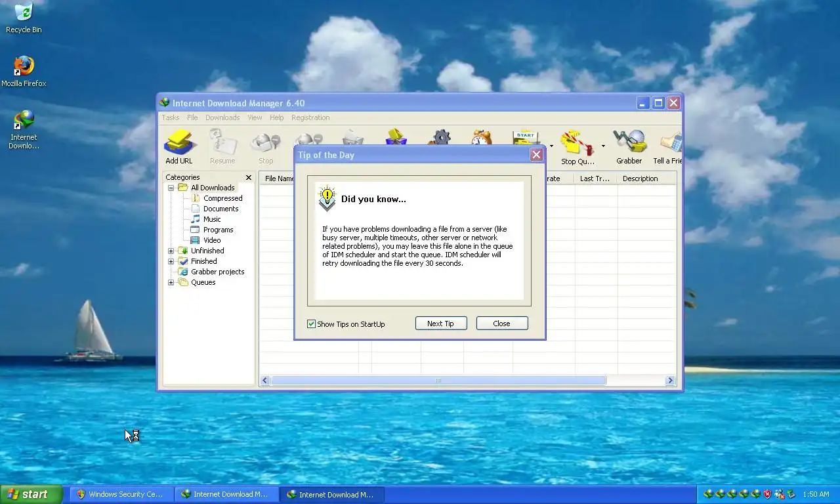Select the Finished category label

click(x=204, y=261)
